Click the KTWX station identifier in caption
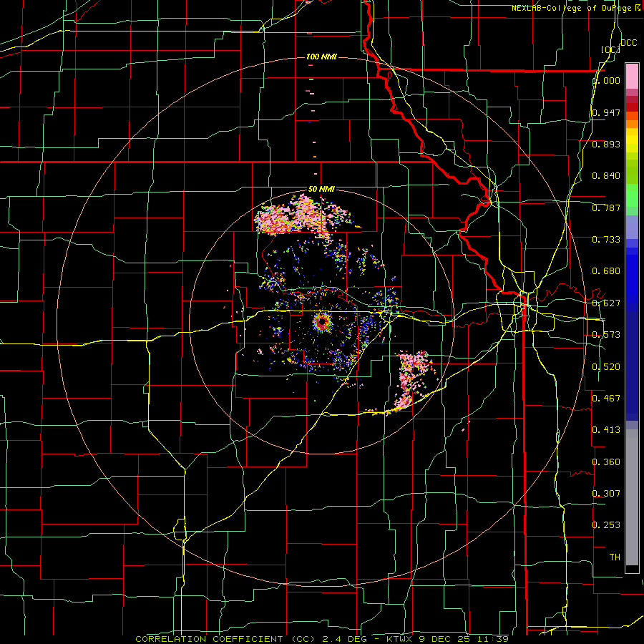This screenshot has width=644, height=644. 399,639
